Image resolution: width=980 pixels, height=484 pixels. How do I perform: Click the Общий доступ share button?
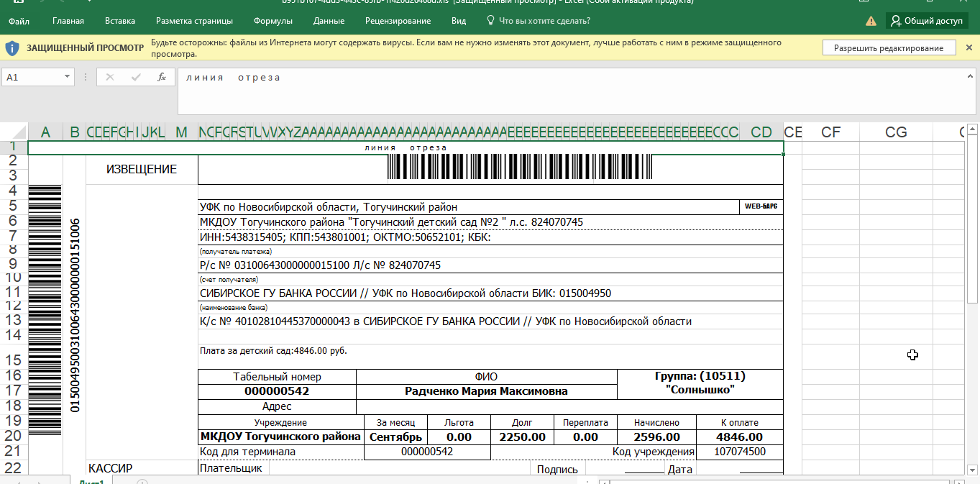[x=926, y=21]
